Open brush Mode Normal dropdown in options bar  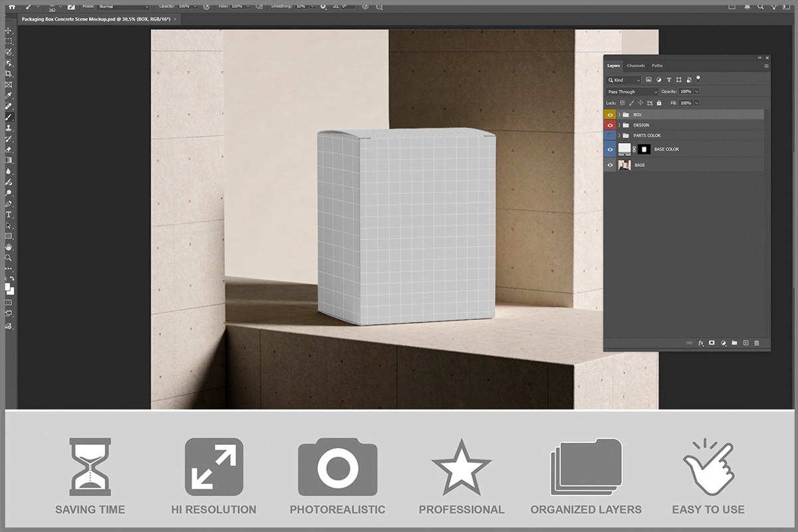click(x=123, y=7)
